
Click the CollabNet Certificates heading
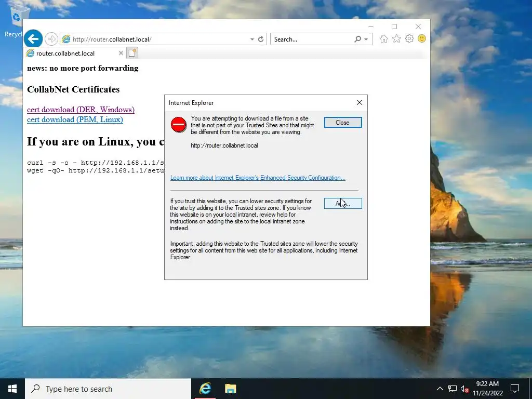[73, 89]
